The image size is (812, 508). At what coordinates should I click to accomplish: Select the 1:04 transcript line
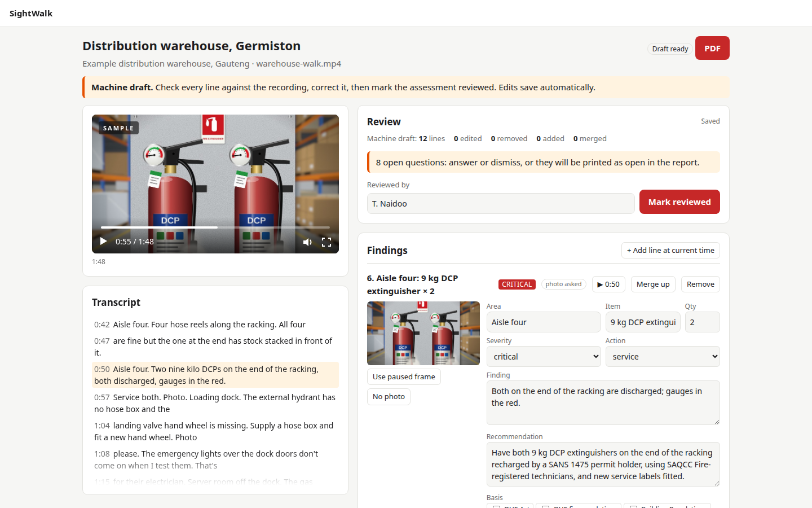(x=215, y=431)
